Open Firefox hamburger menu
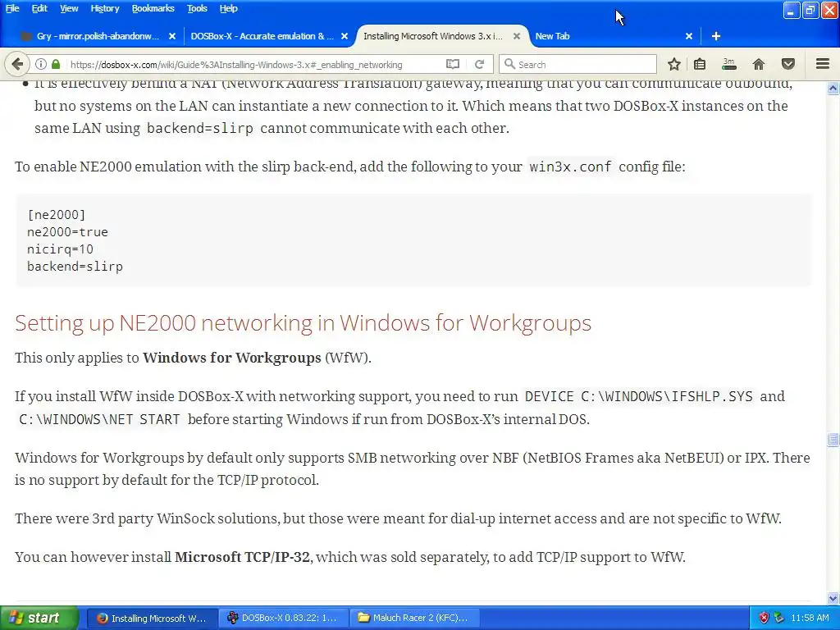 [823, 64]
